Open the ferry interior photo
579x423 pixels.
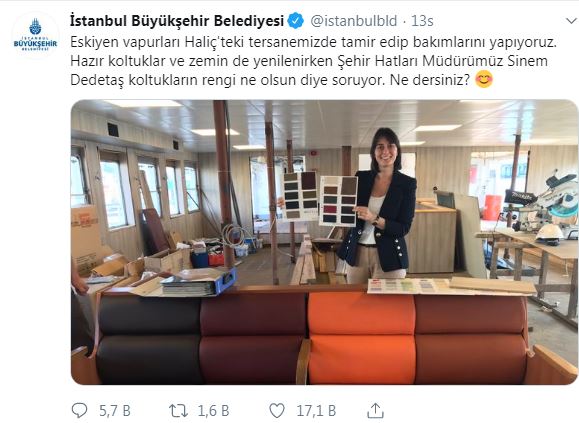coord(324,242)
